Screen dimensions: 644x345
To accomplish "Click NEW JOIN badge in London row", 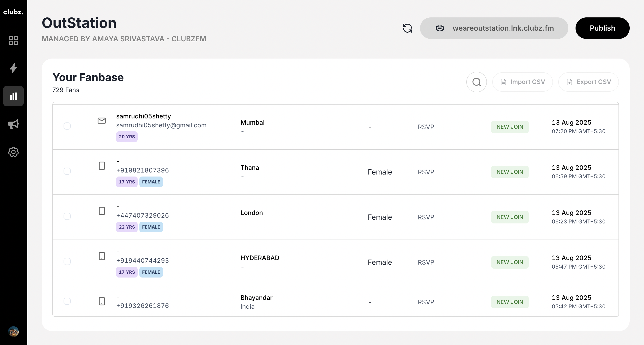I will [510, 217].
